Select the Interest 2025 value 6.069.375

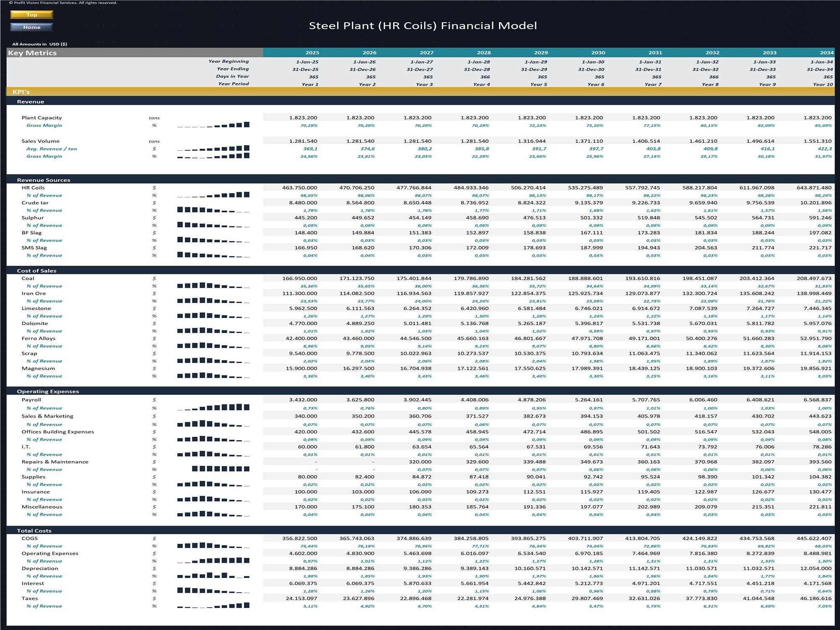click(303, 583)
